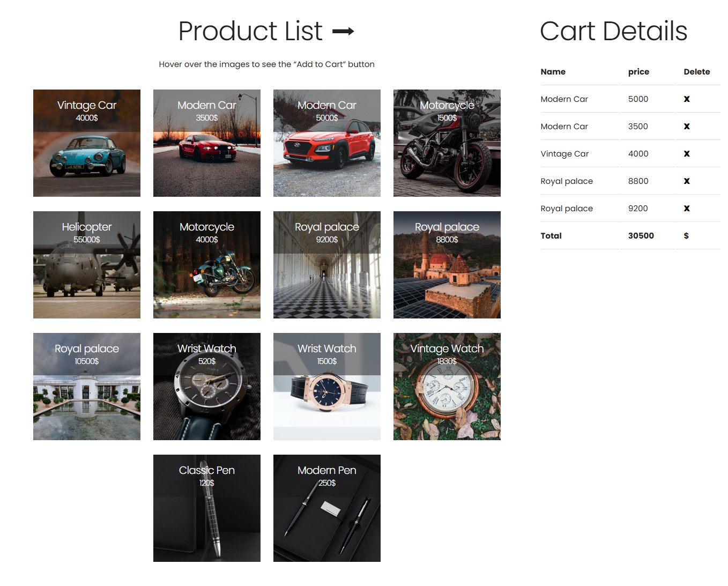
Task: Click the Vintage Watch image
Action: (447, 386)
